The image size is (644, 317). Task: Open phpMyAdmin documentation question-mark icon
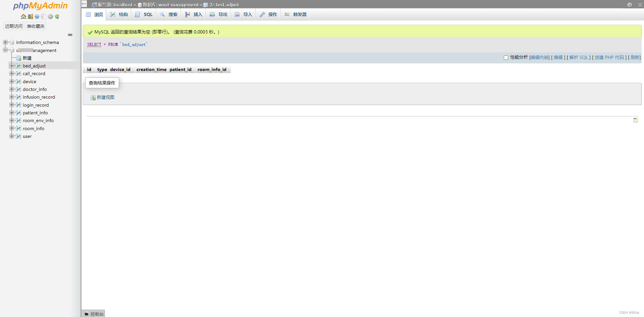pyautogui.click(x=37, y=16)
